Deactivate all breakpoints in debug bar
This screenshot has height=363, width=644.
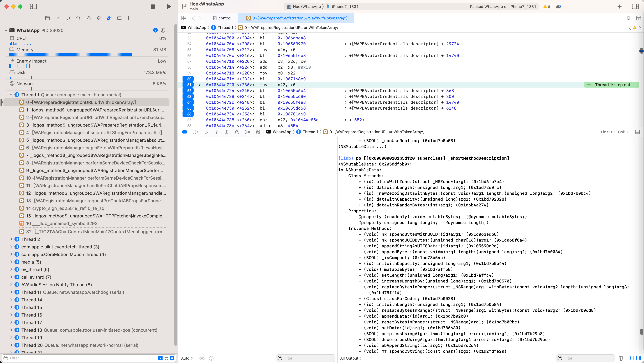pyautogui.click(x=185, y=132)
